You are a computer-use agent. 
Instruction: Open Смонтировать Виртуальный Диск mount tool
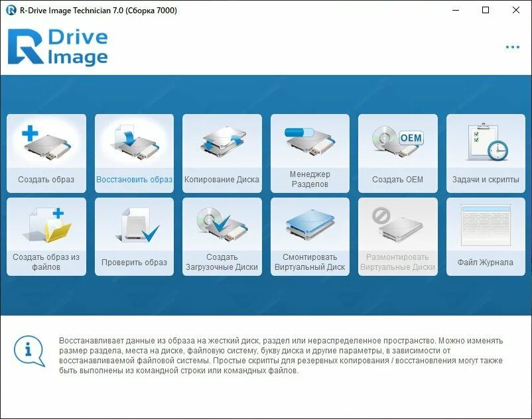coord(311,235)
